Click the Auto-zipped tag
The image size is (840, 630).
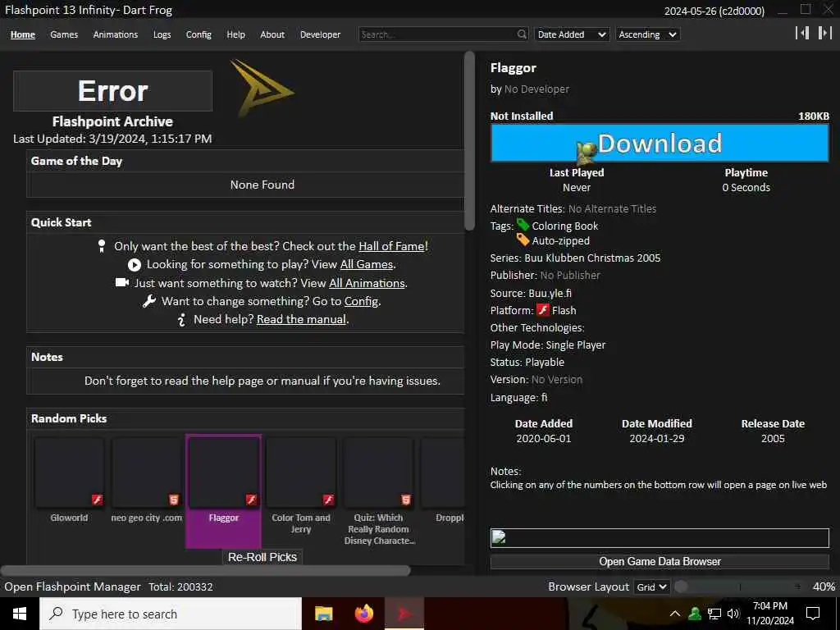click(560, 240)
